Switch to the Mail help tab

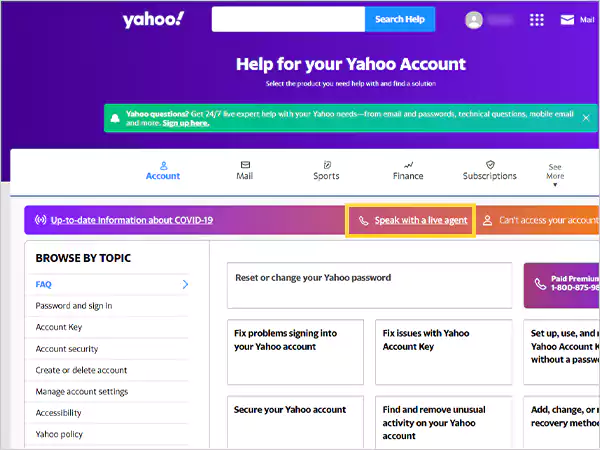pos(245,171)
